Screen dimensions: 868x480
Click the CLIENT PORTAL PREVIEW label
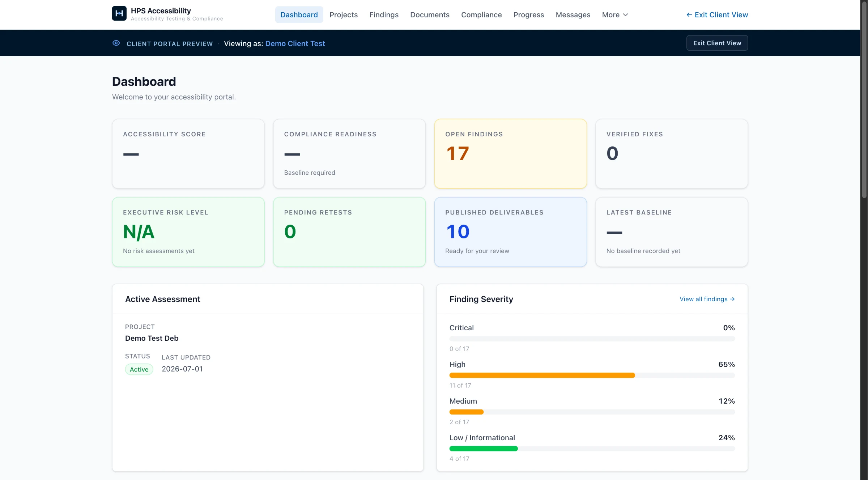tap(170, 44)
